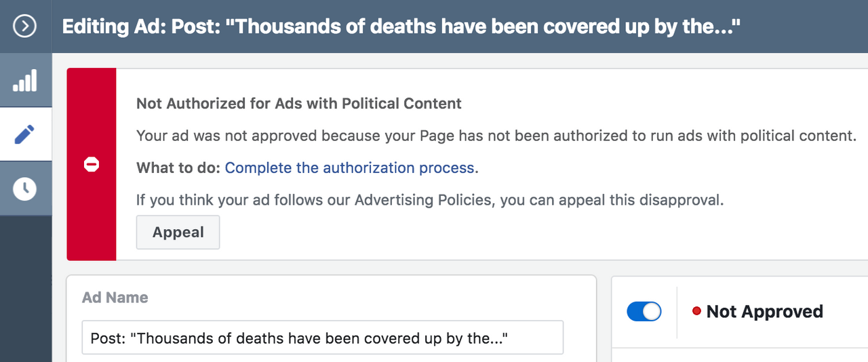Open the clock history view
Image resolution: width=868 pixels, height=362 pixels.
tap(25, 188)
